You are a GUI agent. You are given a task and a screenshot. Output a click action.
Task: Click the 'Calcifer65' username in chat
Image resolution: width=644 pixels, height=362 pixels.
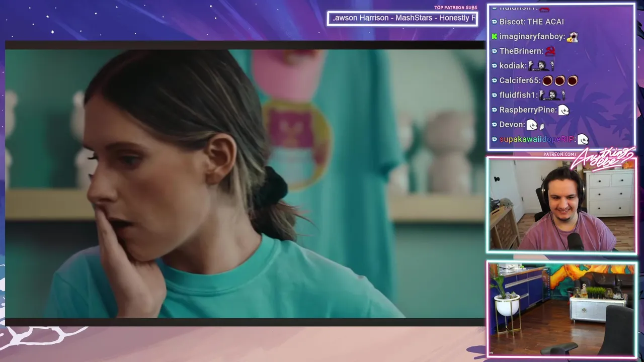[519, 80]
